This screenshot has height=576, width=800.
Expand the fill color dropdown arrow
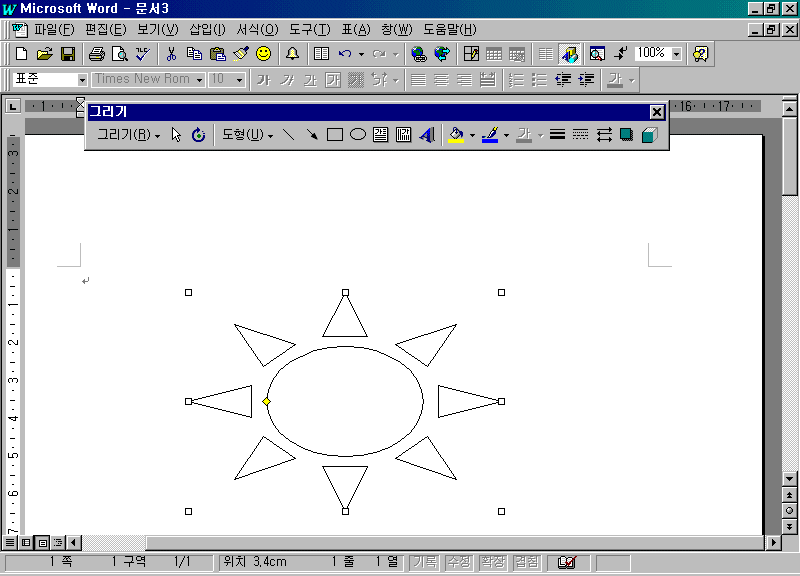point(472,135)
